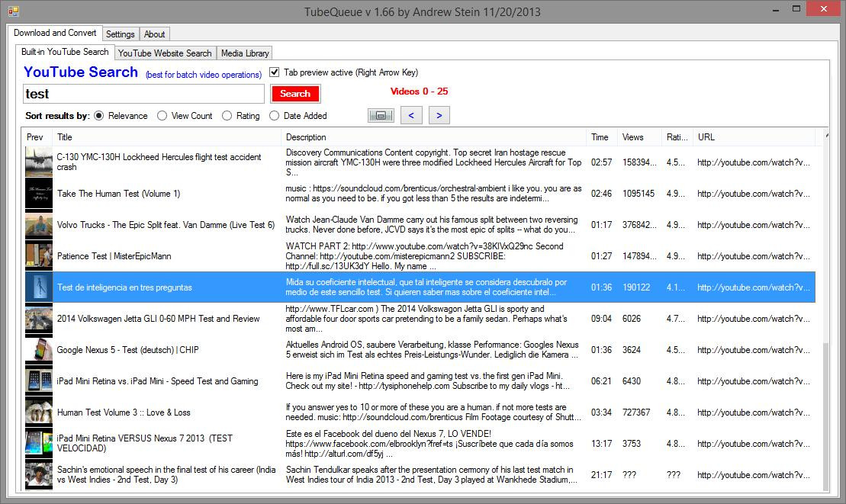
Task: Preview thumbnail for Test de inteligencia video
Action: coord(39,287)
